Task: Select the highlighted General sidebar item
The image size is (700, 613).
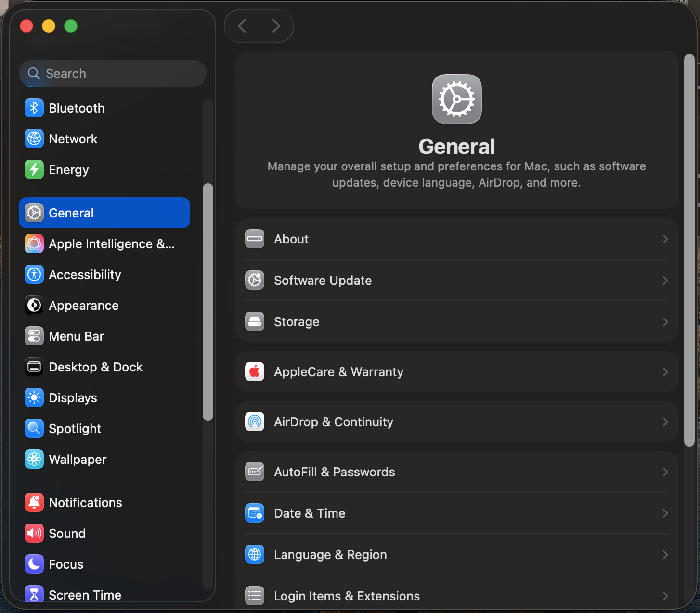Action: click(x=104, y=213)
